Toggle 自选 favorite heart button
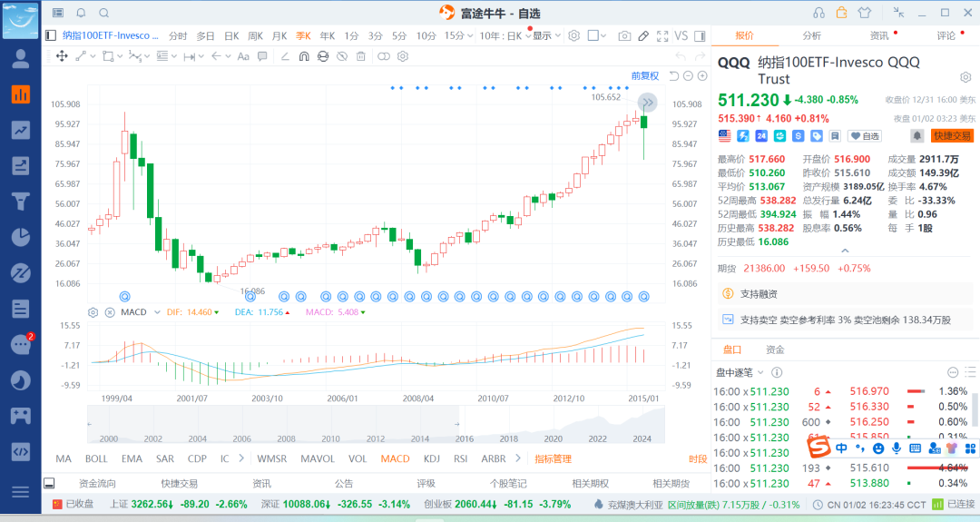Screen dimensions: 980x522 (x=866, y=135)
